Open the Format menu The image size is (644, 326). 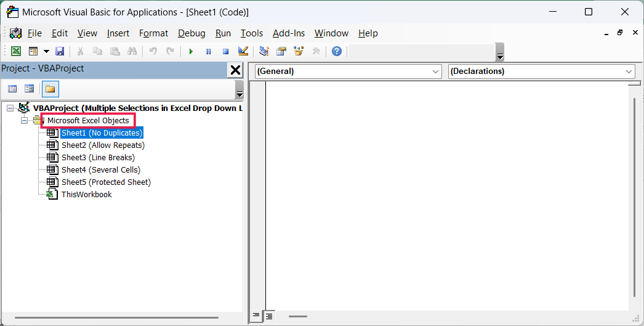pos(153,33)
